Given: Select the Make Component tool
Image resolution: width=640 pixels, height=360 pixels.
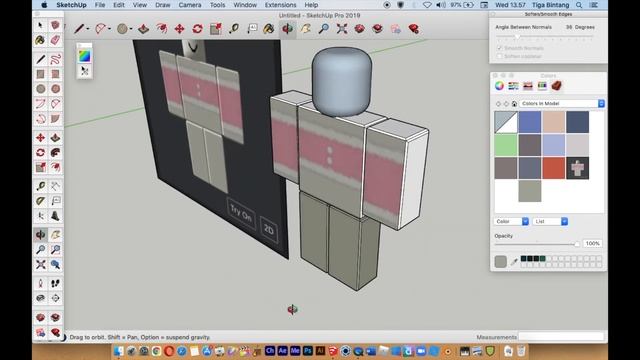Looking at the screenshot, I should 56,25.
